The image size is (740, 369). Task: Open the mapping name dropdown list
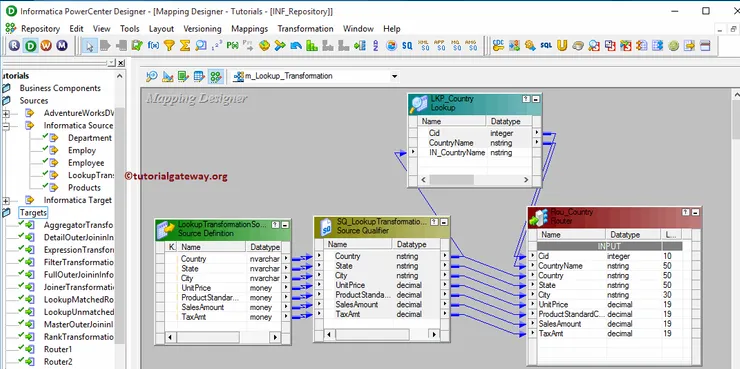point(395,76)
